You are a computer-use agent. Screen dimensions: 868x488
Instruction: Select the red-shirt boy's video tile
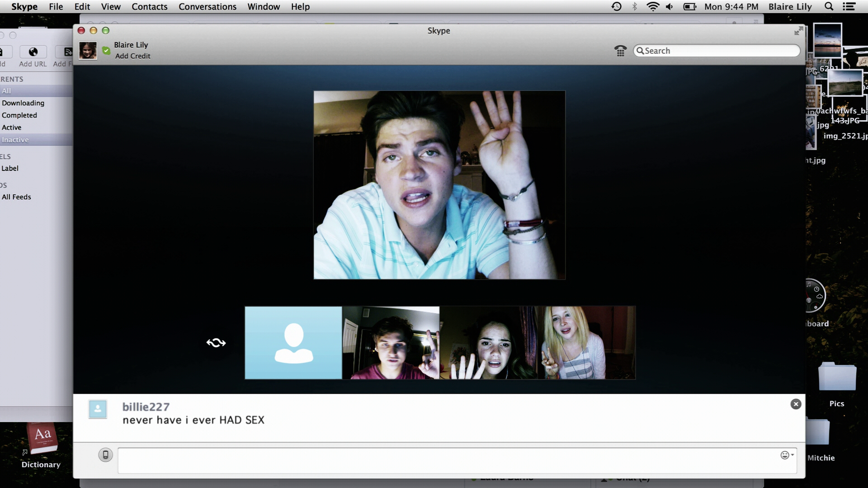[391, 343]
